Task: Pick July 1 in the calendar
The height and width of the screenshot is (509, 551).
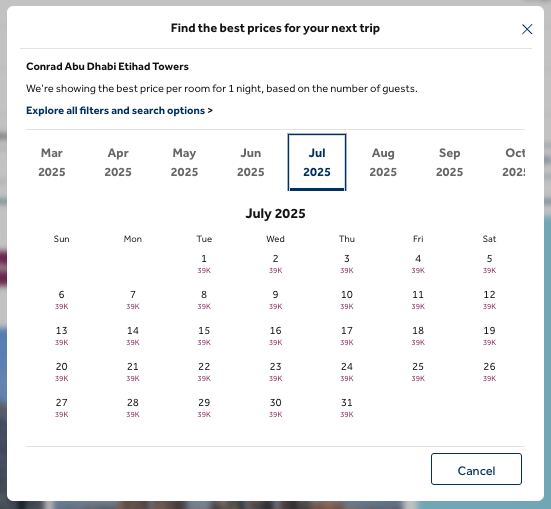Action: pyautogui.click(x=204, y=264)
